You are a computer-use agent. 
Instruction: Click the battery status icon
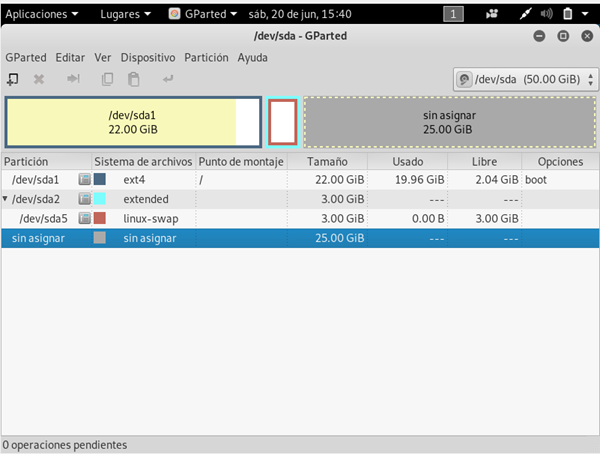[x=567, y=14]
